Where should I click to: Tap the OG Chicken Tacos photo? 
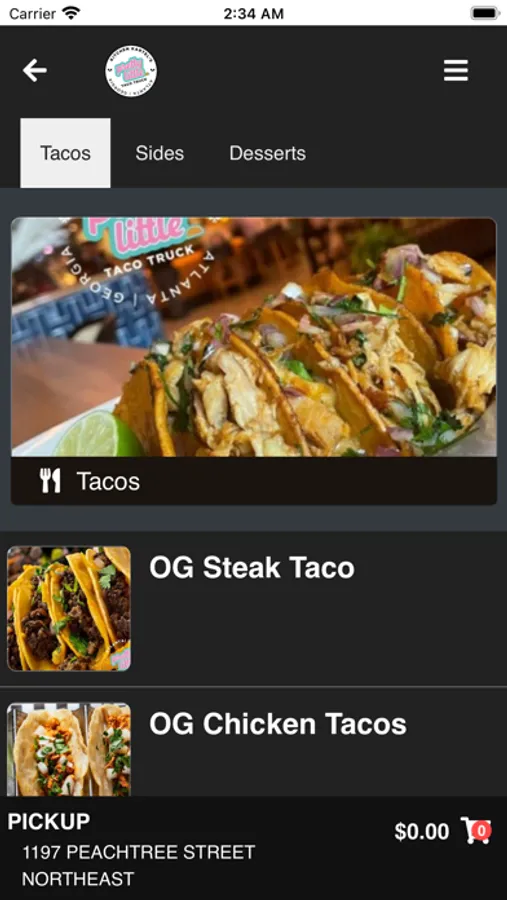tap(69, 750)
